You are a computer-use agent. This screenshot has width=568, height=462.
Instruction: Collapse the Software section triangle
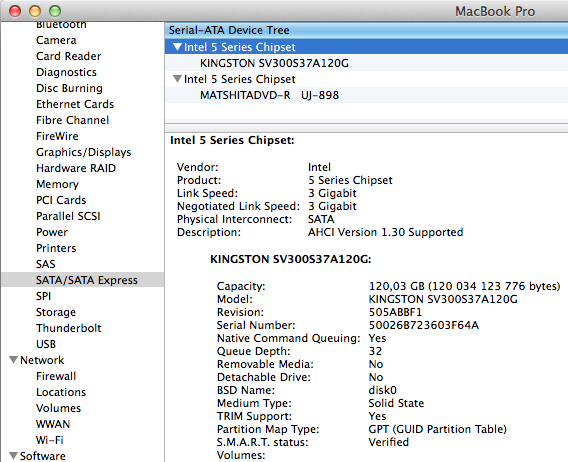(13, 455)
